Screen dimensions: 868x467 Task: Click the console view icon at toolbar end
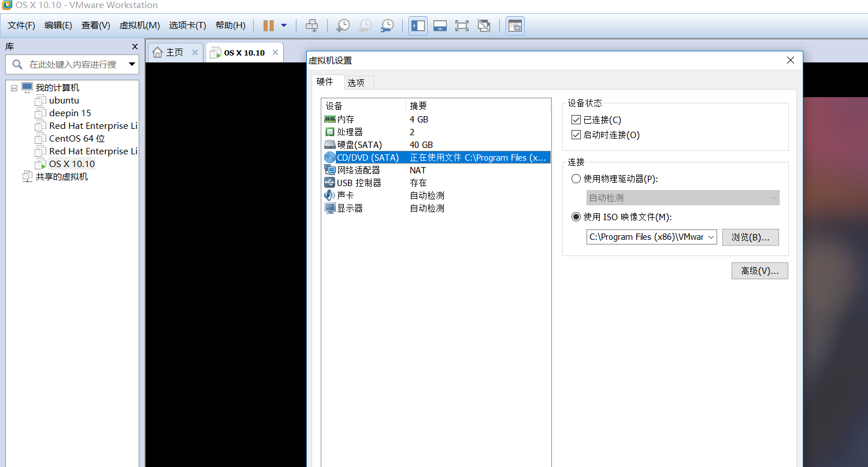515,25
